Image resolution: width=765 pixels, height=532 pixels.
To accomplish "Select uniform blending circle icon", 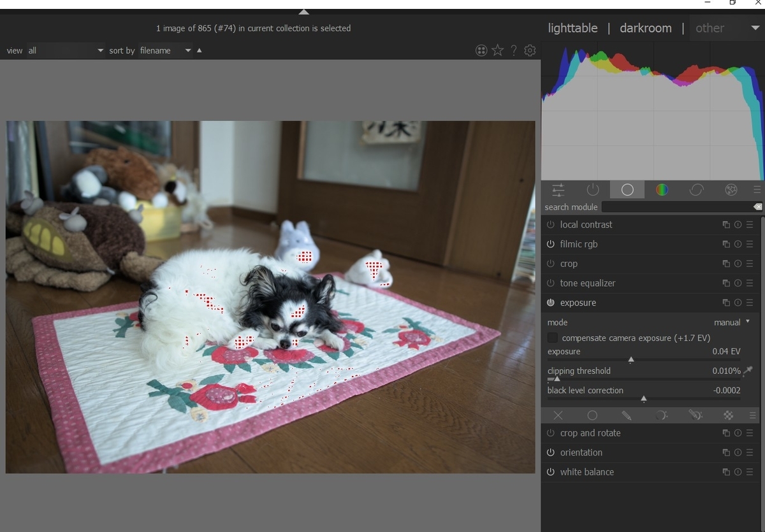I will tap(592, 415).
